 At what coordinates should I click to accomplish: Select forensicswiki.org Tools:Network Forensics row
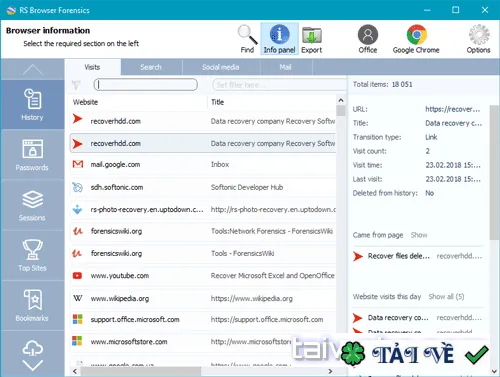203,231
